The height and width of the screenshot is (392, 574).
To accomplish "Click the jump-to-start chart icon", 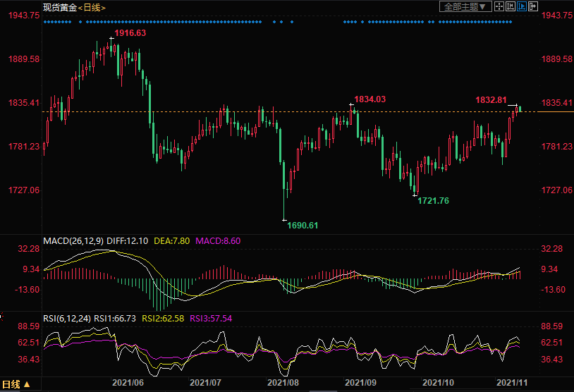I will point(511,6).
